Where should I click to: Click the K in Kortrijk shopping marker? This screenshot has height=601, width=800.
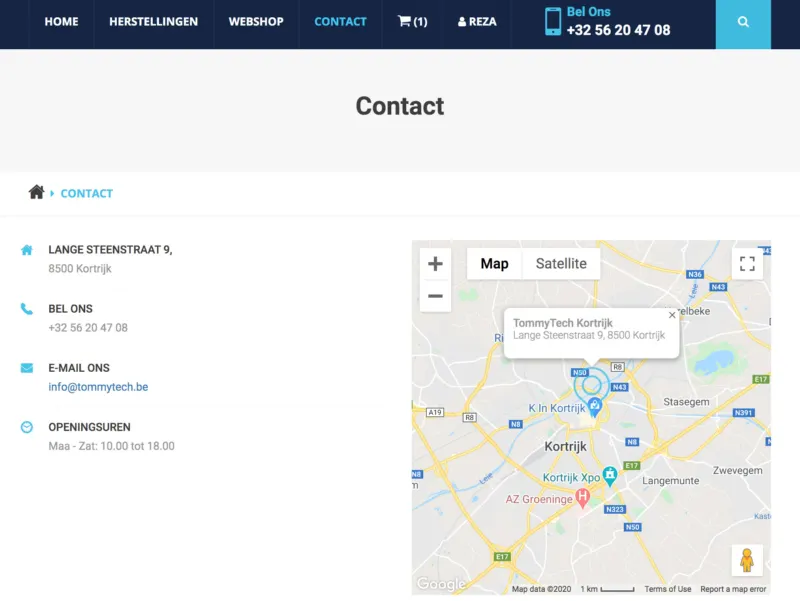(595, 407)
